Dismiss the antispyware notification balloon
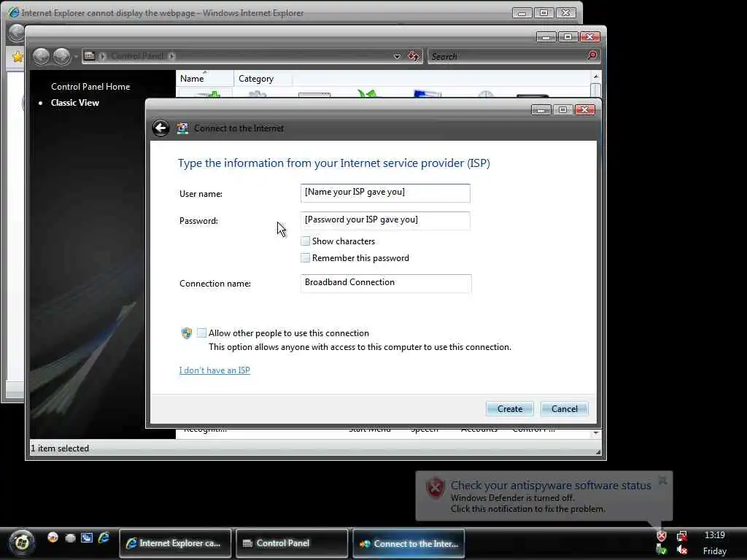The width and height of the screenshot is (747, 560). [662, 480]
